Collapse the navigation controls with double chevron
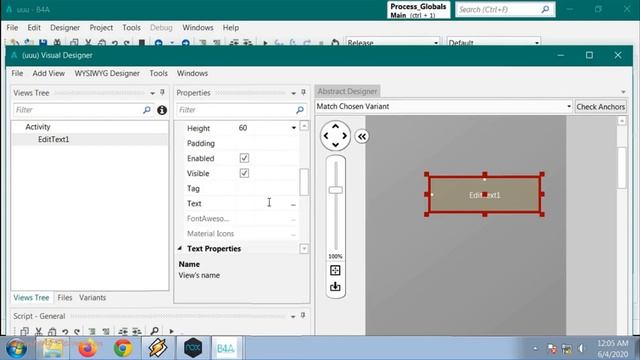Viewport: 640px width, 360px height. pyautogui.click(x=362, y=136)
